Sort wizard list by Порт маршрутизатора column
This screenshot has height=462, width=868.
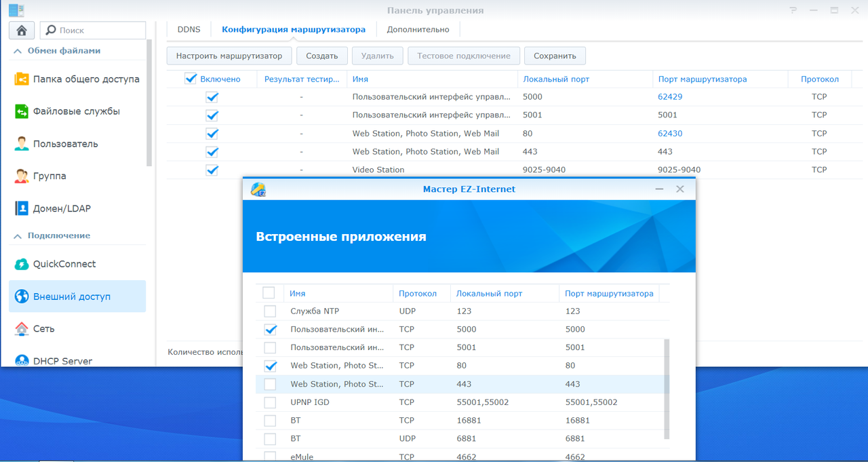[609, 294]
